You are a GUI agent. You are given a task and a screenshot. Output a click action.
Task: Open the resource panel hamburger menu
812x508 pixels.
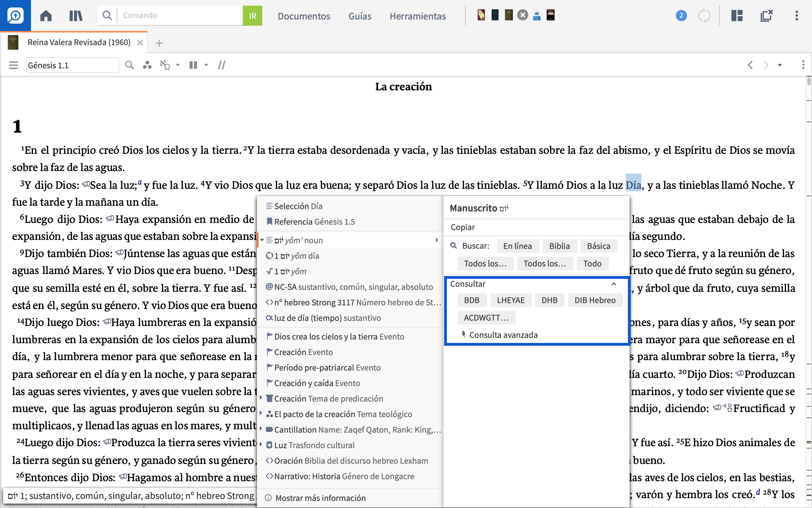(14, 65)
